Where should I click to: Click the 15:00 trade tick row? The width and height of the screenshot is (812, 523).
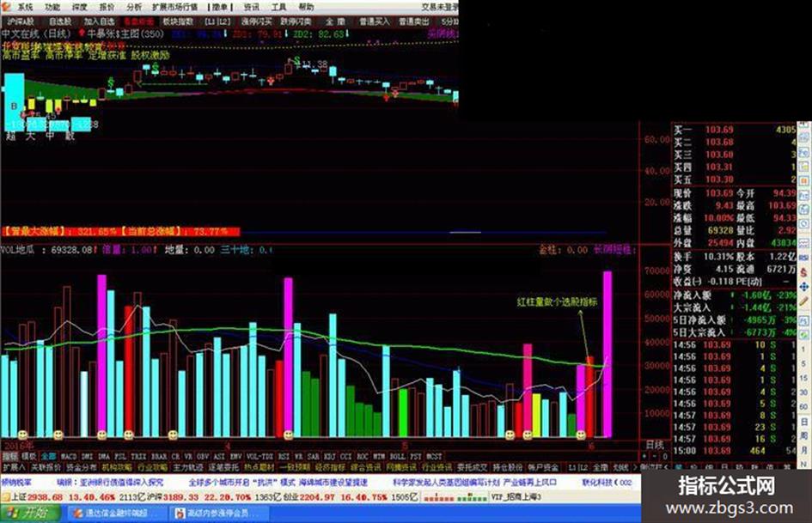pos(735,451)
